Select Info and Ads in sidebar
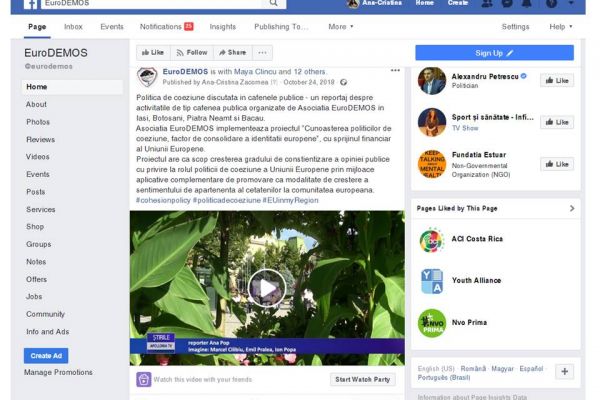 click(47, 332)
